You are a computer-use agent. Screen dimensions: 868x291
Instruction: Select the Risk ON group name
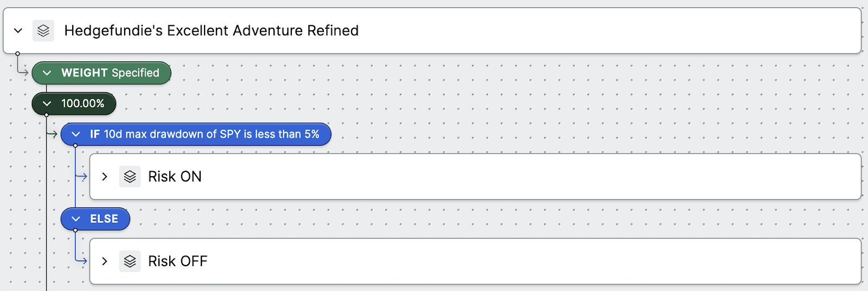pyautogui.click(x=175, y=177)
